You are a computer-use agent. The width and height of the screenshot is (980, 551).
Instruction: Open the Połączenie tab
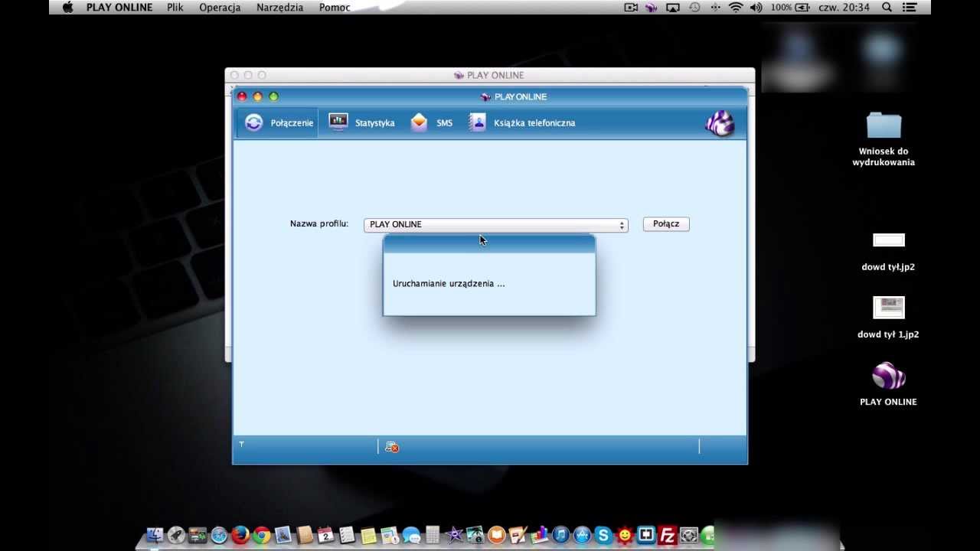click(x=279, y=123)
